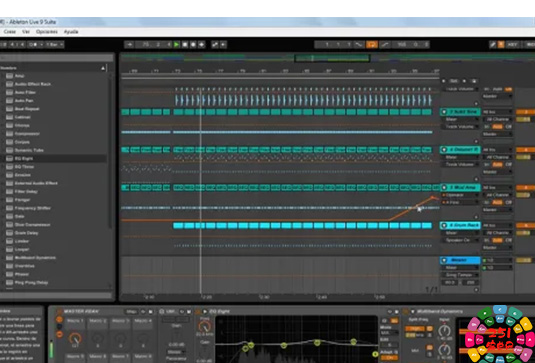
Task: Select Auto Filter in the browser list
Action: coord(25,92)
